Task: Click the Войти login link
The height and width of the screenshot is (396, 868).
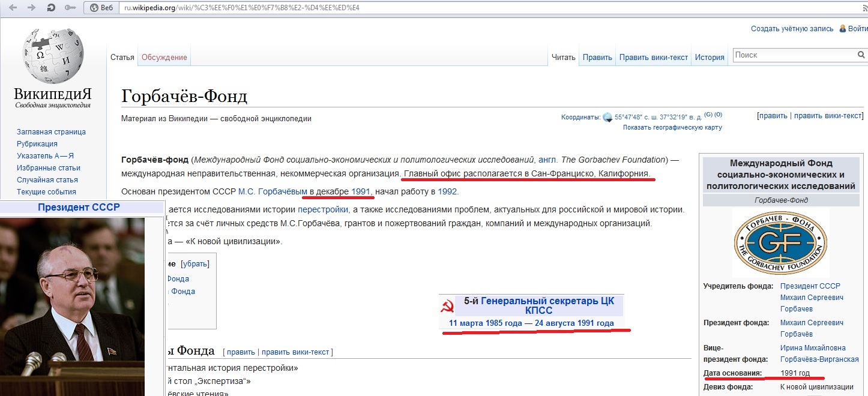Action: click(x=857, y=29)
